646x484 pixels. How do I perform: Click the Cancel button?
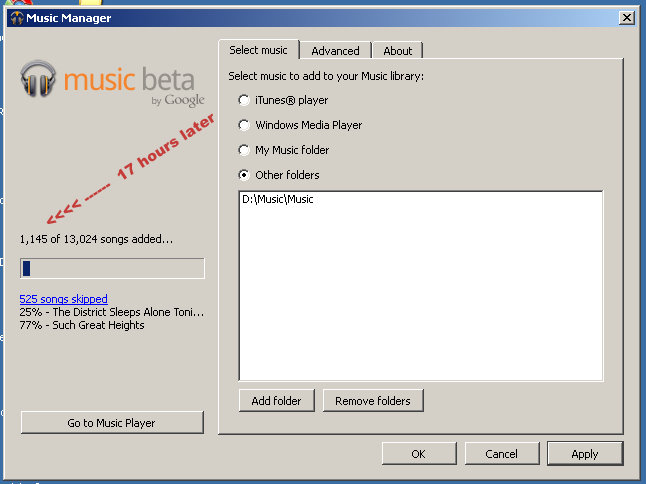coord(501,454)
